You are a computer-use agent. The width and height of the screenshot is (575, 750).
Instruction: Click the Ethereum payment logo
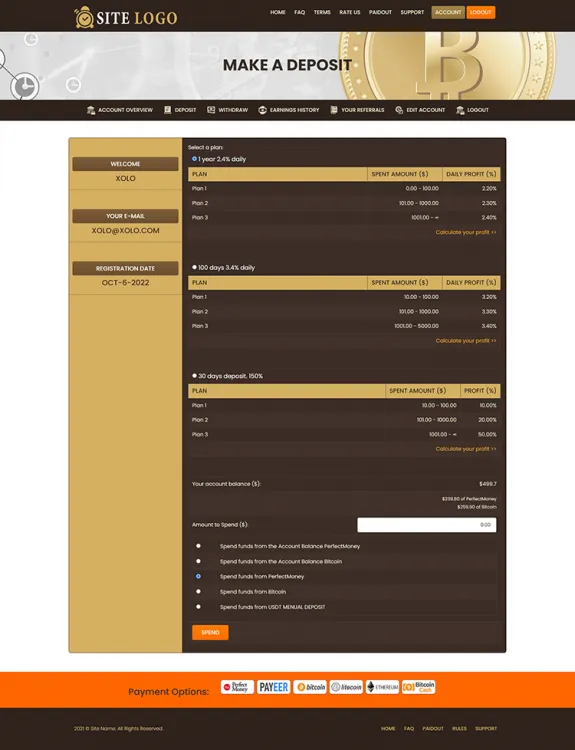pos(382,687)
